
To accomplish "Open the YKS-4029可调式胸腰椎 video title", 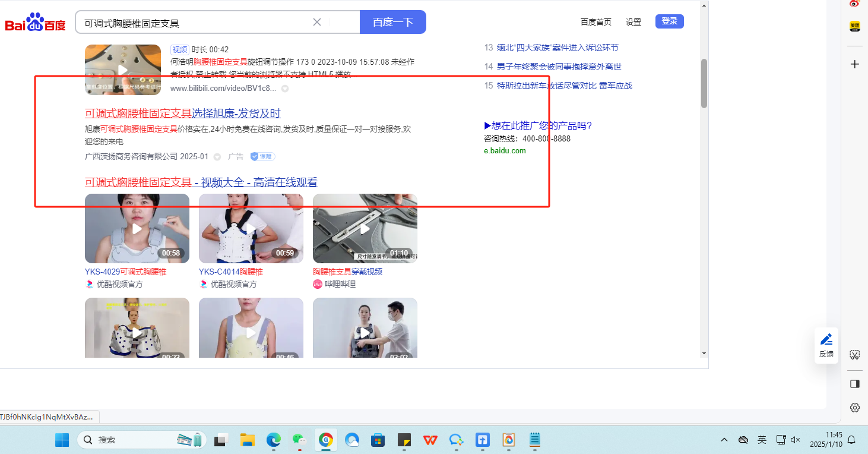I will pyautogui.click(x=126, y=272).
